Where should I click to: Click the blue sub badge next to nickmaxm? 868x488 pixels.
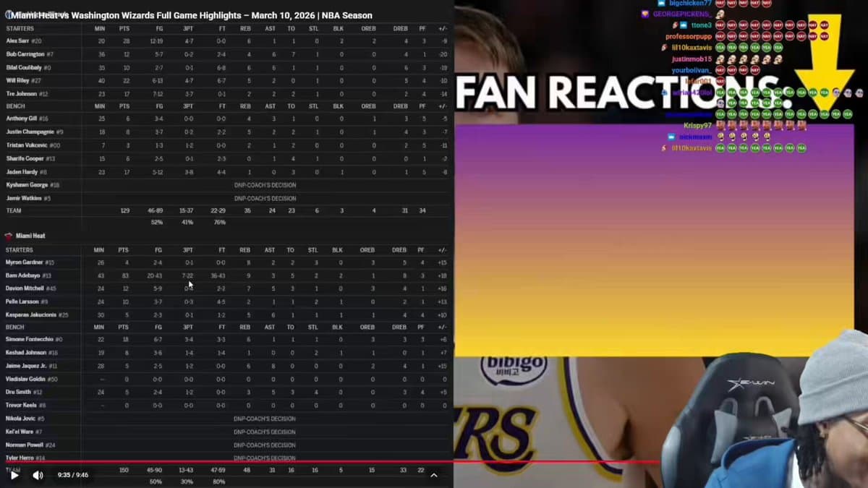672,136
